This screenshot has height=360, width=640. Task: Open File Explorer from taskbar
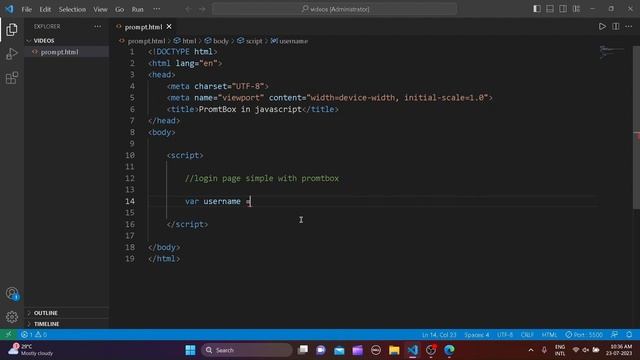click(x=394, y=350)
